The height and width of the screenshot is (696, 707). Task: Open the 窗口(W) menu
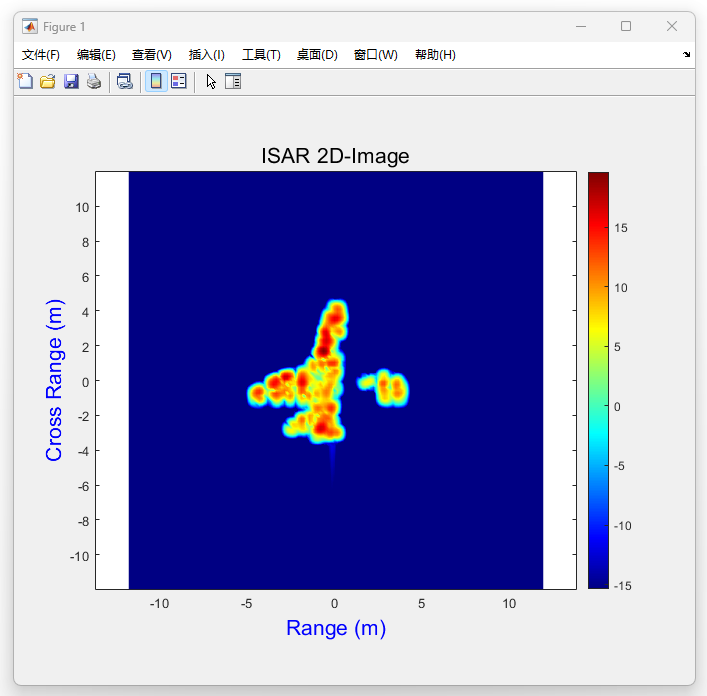click(x=375, y=55)
